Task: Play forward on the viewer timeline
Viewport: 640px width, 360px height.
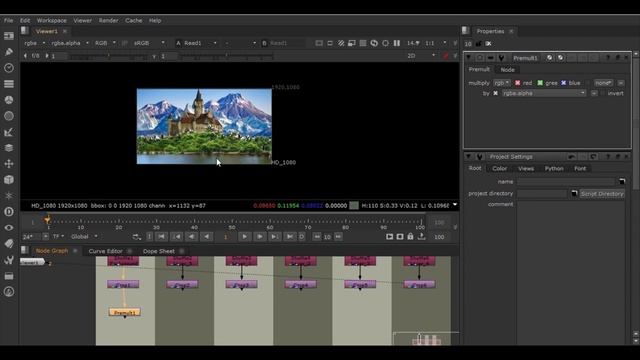Action: coord(244,237)
